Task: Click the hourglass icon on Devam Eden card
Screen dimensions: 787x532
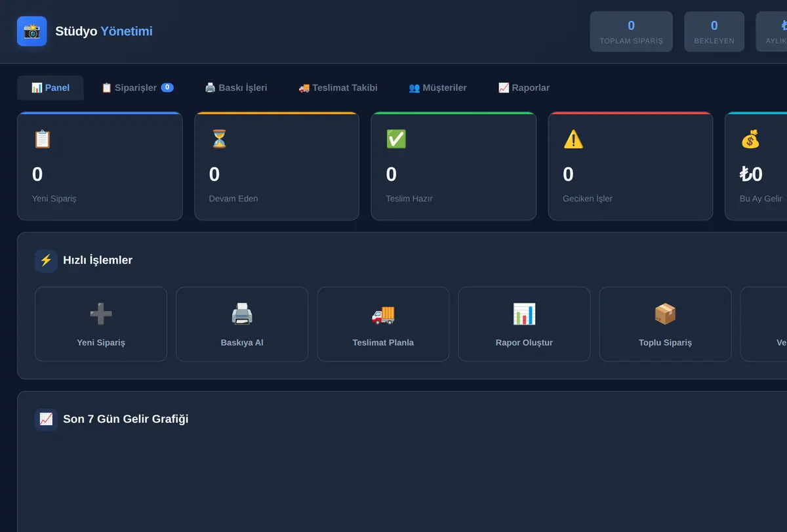Action: click(x=219, y=139)
